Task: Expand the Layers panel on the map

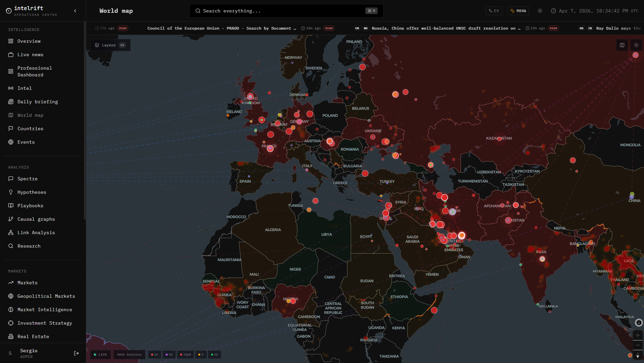Action: (110, 45)
